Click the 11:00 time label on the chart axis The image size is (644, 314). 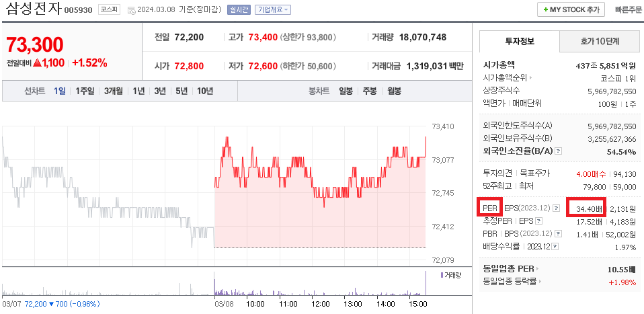[x=288, y=304]
